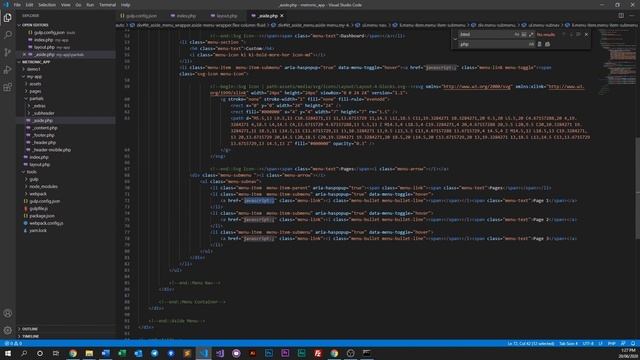Open the Help menu

point(125,5)
